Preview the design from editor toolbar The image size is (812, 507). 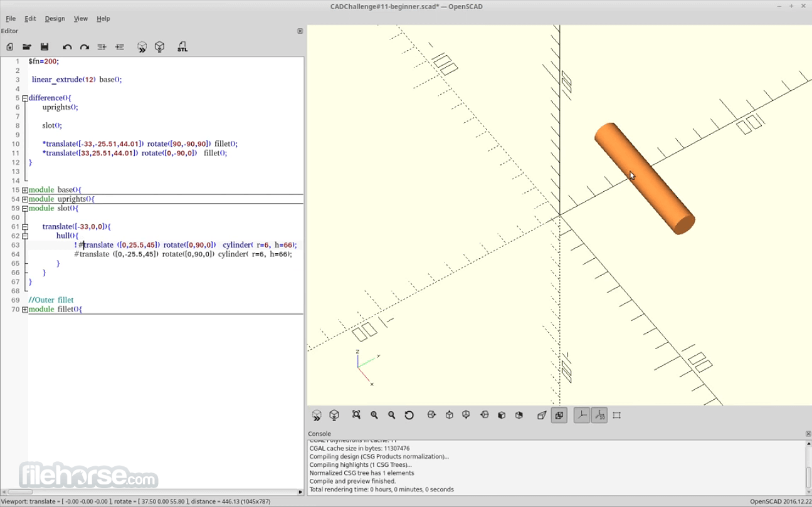click(x=142, y=47)
